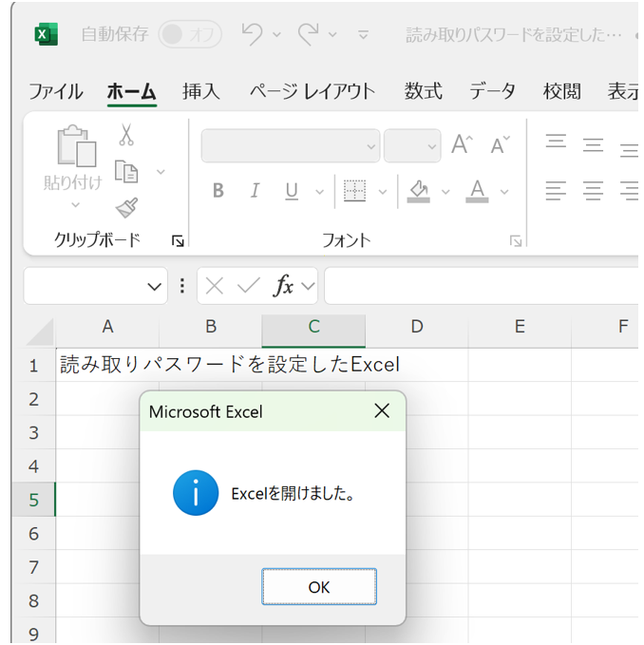
Task: Open Customize Quick Access Toolbar dropdown
Action: (x=363, y=34)
